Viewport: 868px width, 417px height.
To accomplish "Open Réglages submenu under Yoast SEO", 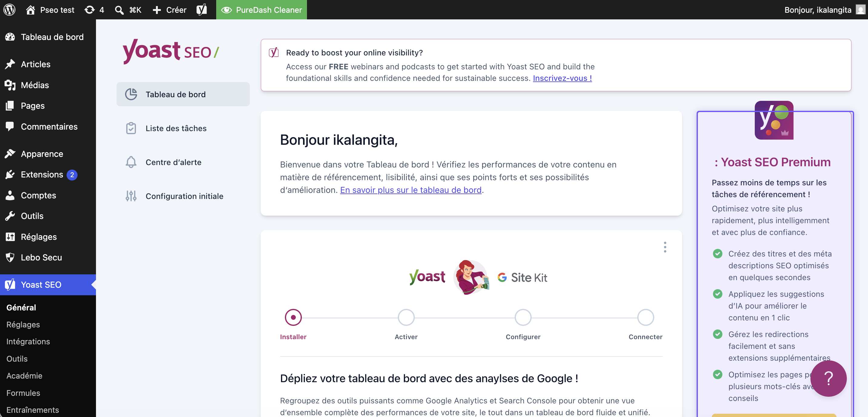I will [x=23, y=324].
